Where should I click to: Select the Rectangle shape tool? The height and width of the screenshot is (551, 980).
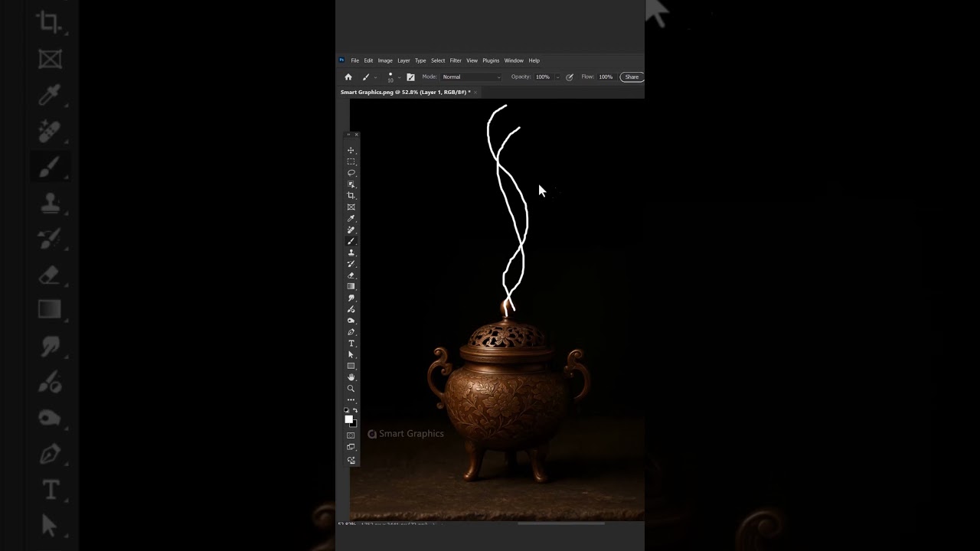[x=351, y=366]
